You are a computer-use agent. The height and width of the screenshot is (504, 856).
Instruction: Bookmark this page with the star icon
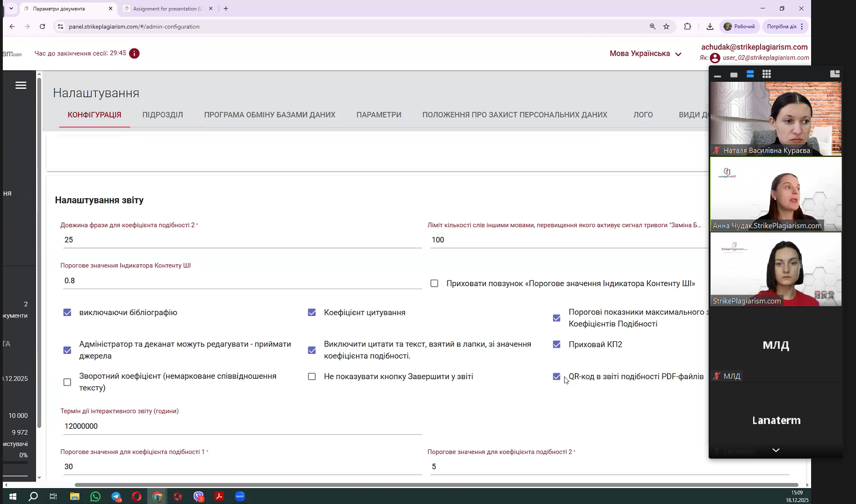[x=666, y=27]
